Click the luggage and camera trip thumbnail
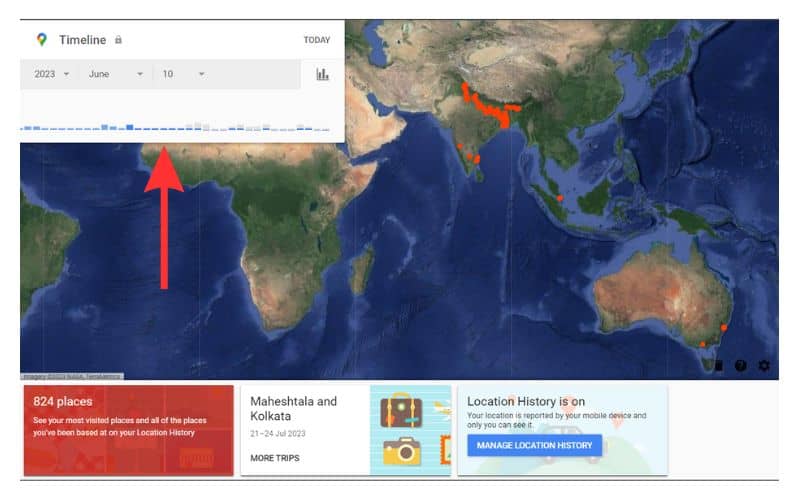This screenshot has width=800, height=500. [x=409, y=430]
